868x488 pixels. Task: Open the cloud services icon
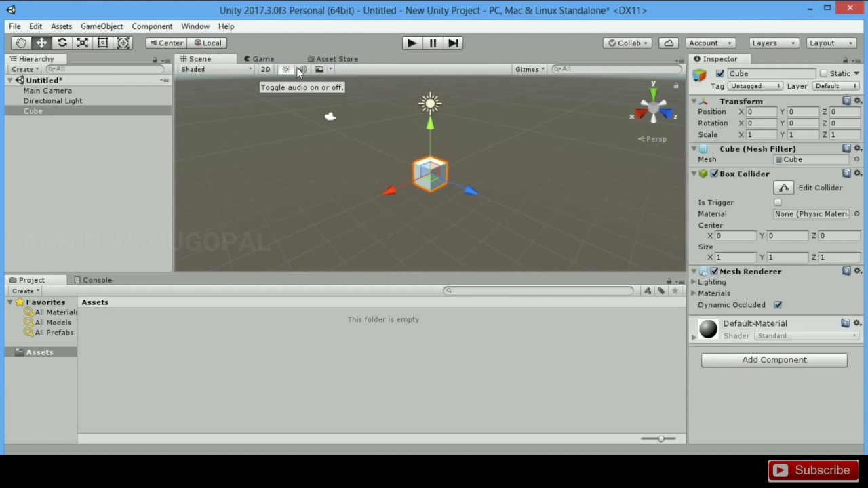pos(669,43)
